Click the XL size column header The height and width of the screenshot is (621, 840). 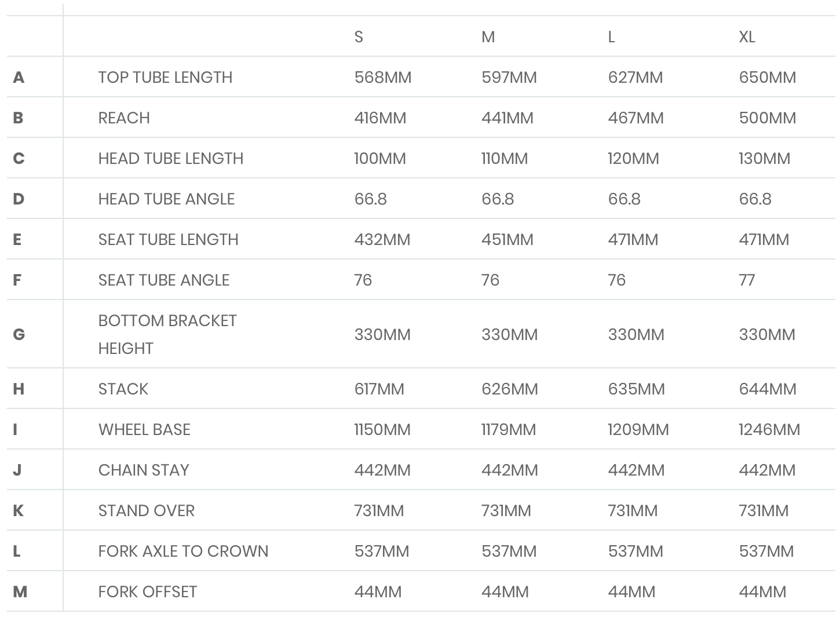coord(747,37)
